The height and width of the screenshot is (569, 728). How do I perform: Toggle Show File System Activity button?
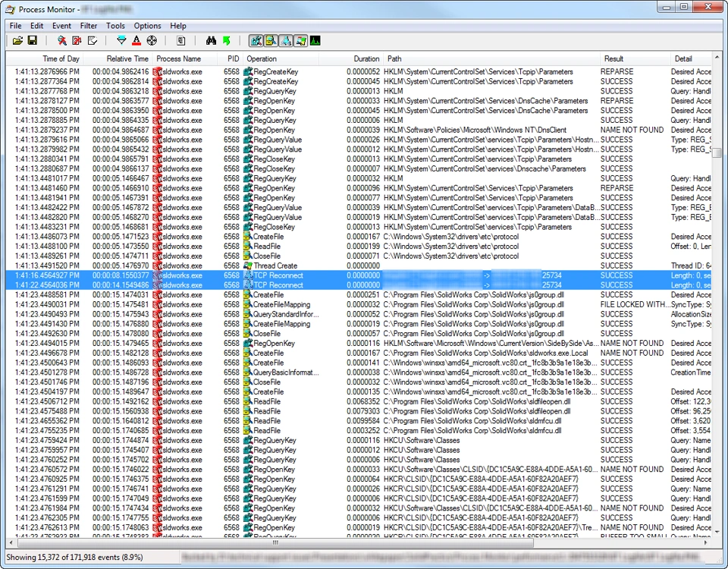click(271, 41)
